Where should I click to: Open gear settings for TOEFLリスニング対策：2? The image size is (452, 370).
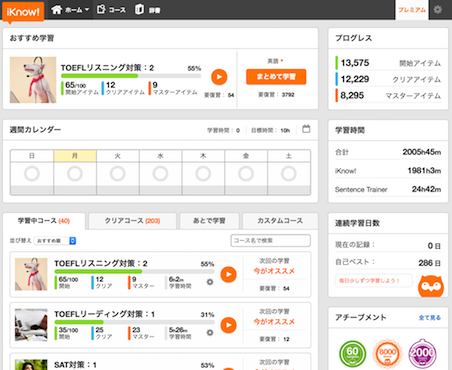[210, 282]
